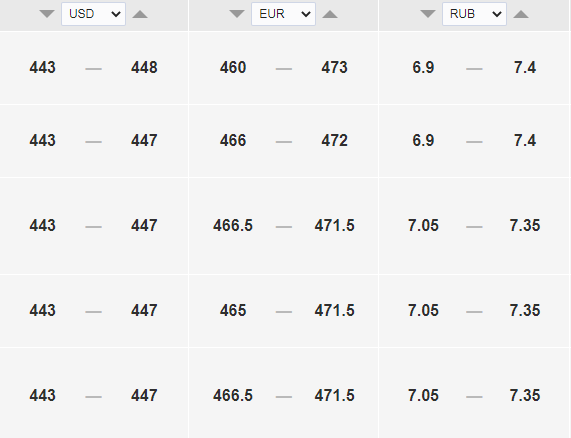Select the 465 EUR buy rate

(233, 311)
